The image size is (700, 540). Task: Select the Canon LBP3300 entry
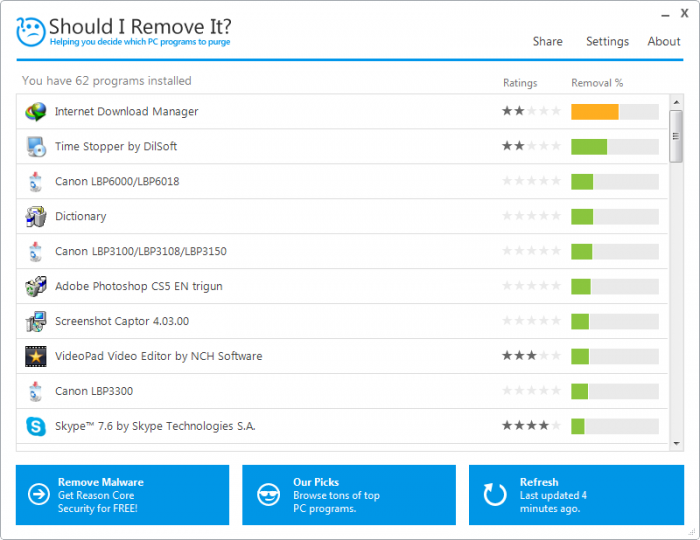click(94, 391)
